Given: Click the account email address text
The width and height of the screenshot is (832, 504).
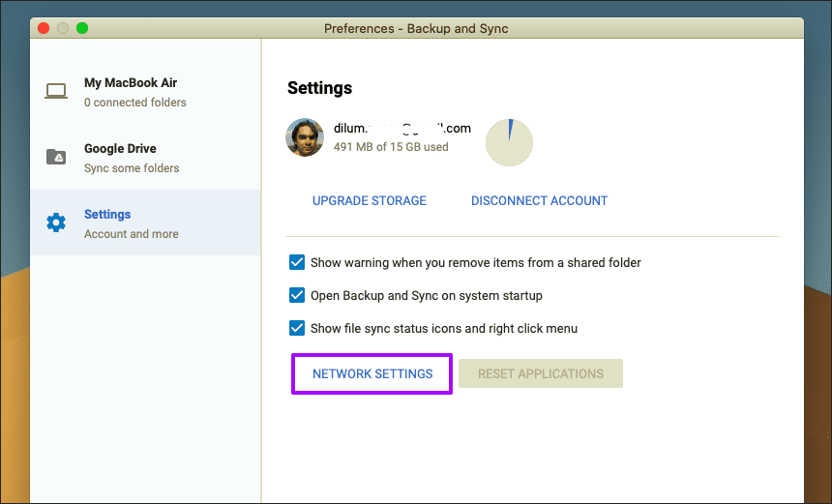Looking at the screenshot, I should [x=402, y=129].
